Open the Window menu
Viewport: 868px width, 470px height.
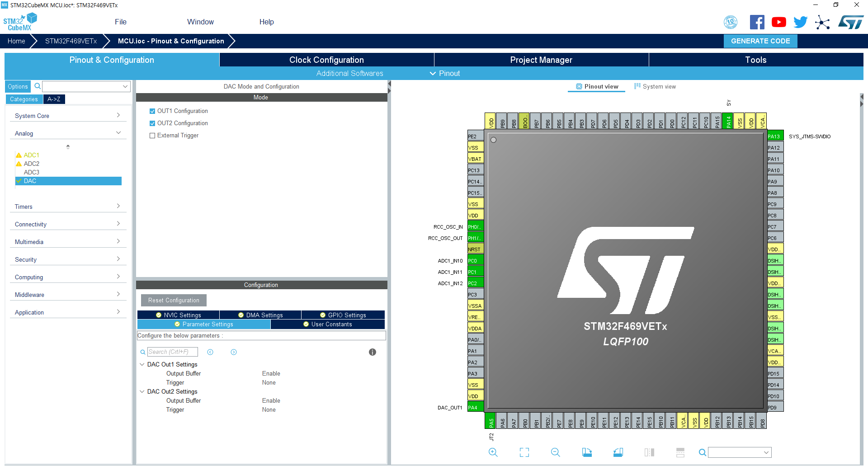tap(200, 22)
